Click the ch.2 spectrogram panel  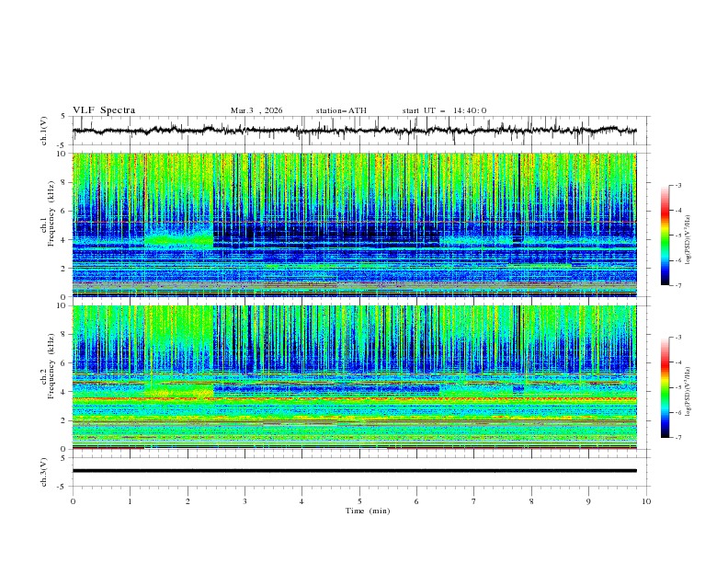355,377
